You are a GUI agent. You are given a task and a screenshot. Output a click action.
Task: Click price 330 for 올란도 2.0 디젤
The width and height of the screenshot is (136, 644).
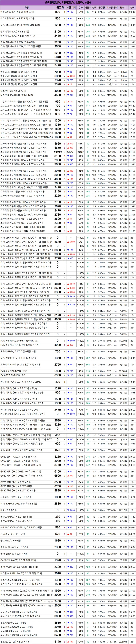[x=58, y=517]
